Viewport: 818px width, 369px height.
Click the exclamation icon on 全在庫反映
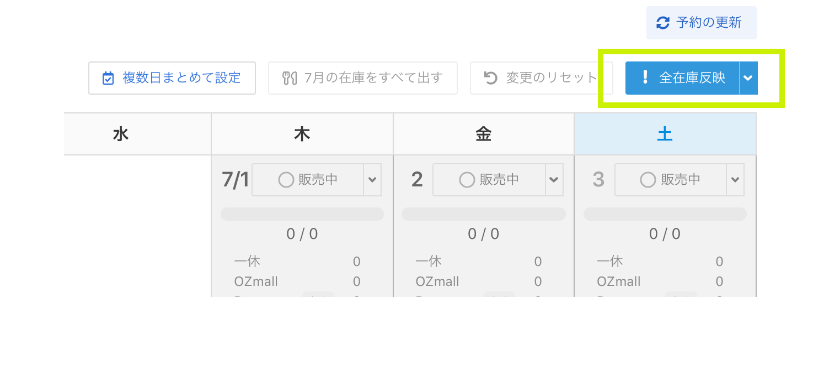[645, 77]
